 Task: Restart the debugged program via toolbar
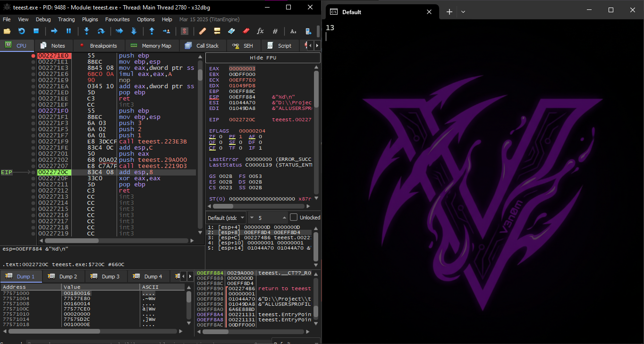pyautogui.click(x=21, y=31)
